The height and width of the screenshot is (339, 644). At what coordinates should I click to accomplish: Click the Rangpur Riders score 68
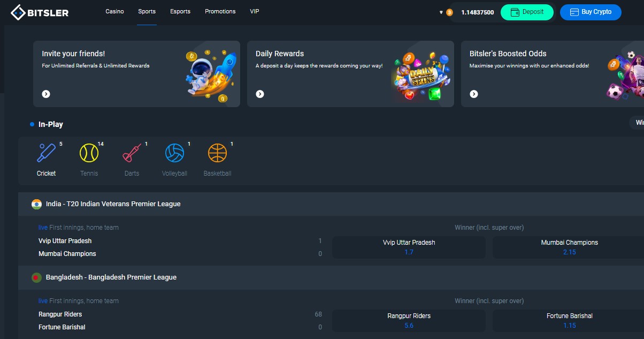(x=319, y=314)
